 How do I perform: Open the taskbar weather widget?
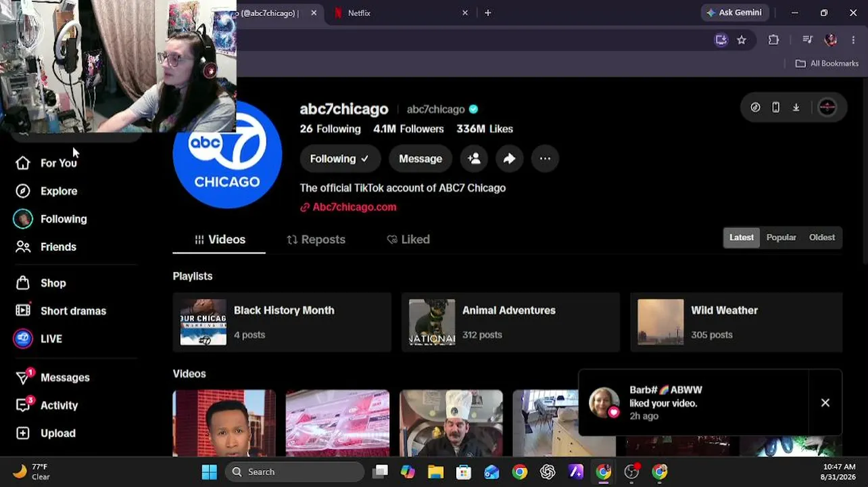pyautogui.click(x=32, y=472)
